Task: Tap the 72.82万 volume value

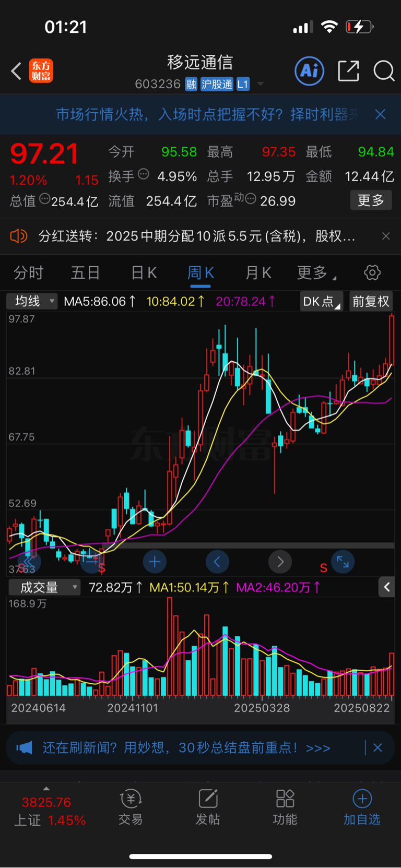Action: tap(115, 588)
